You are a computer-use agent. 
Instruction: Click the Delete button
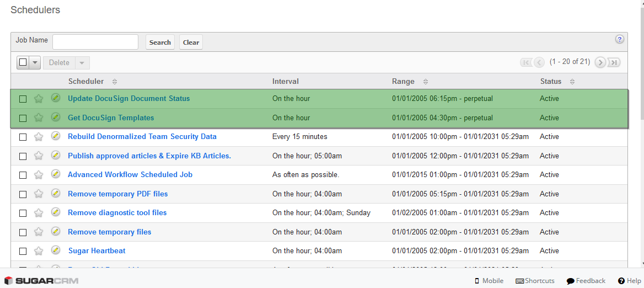(59, 63)
